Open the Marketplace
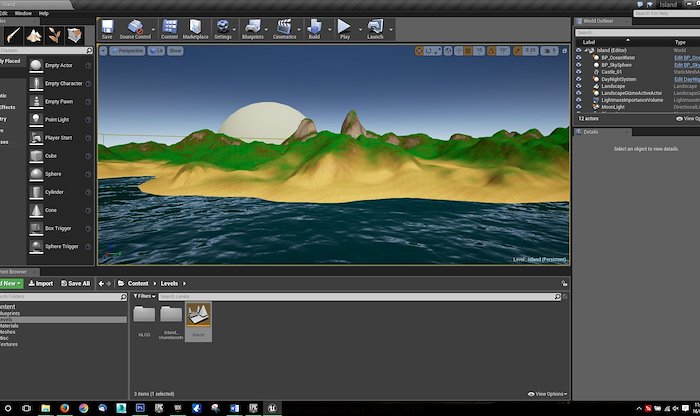 tap(195, 29)
